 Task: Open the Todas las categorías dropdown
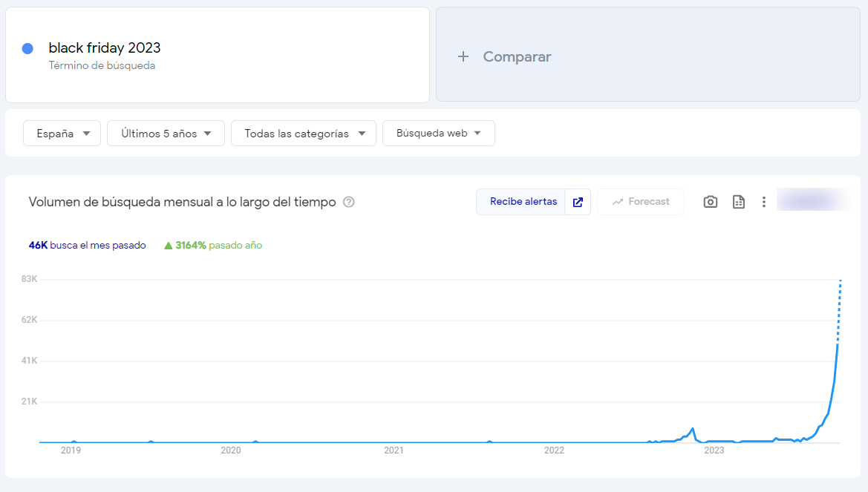pyautogui.click(x=304, y=134)
